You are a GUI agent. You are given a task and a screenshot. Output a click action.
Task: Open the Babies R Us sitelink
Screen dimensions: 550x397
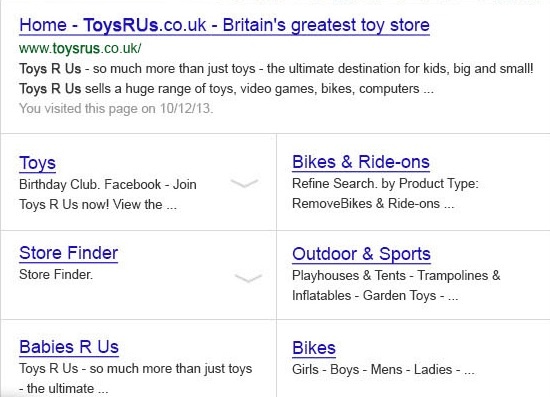point(69,347)
